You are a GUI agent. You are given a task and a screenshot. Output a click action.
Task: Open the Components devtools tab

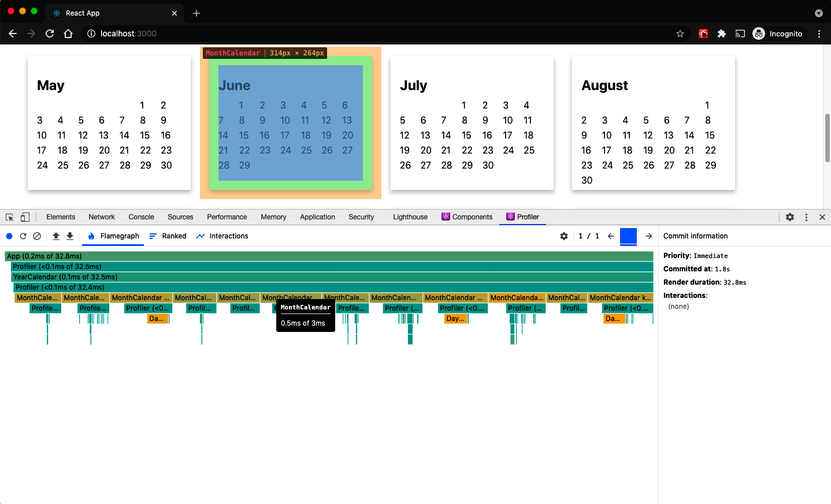(x=467, y=217)
